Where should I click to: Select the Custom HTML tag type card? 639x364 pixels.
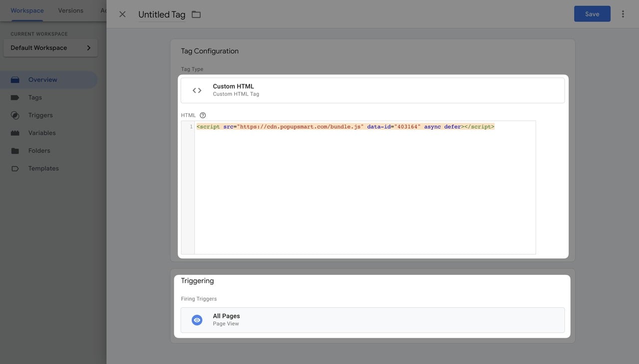pos(372,90)
